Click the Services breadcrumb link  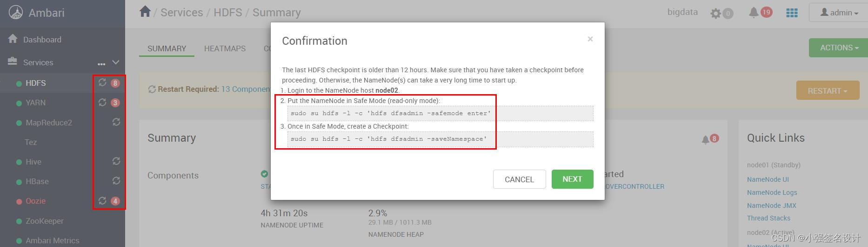point(182,12)
